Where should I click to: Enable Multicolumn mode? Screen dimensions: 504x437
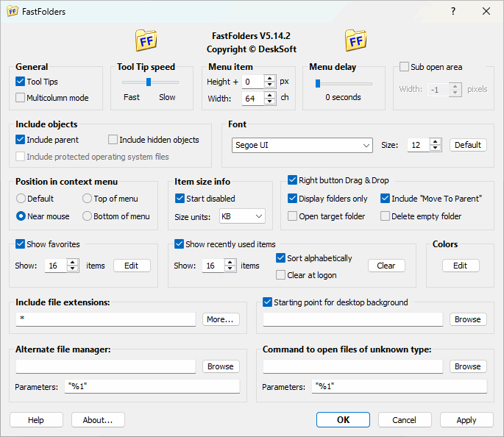pos(21,97)
